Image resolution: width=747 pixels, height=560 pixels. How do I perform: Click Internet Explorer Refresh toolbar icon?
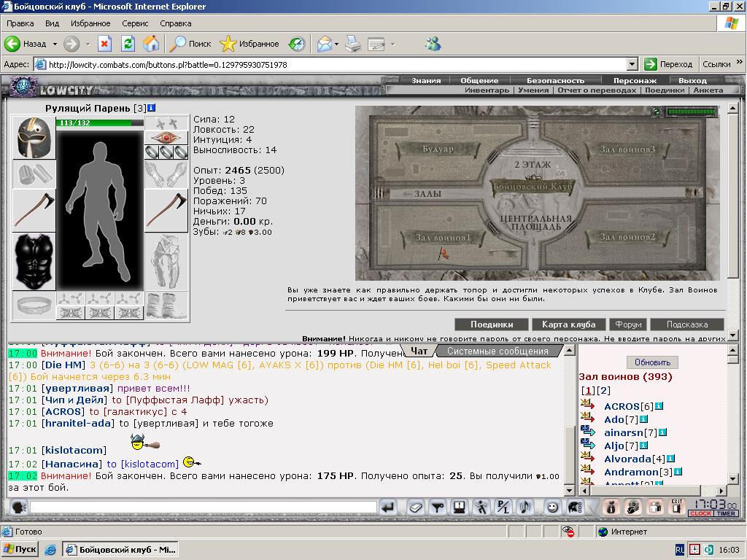(x=128, y=44)
